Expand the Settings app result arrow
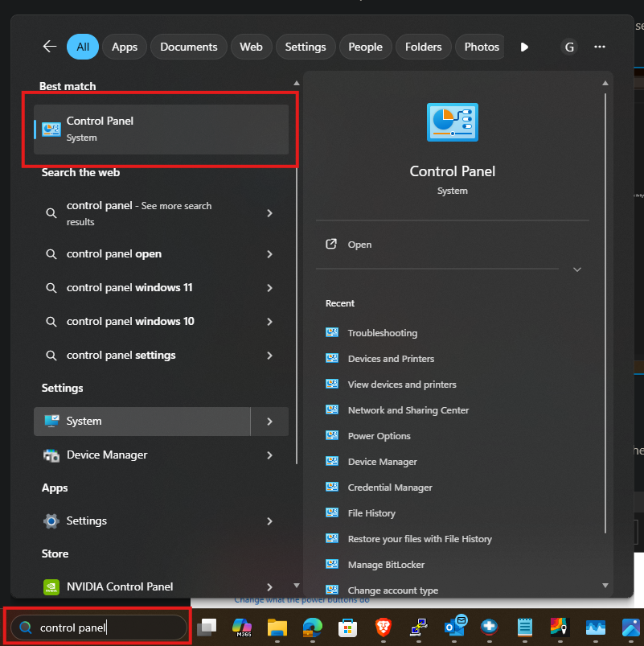Image resolution: width=644 pixels, height=646 pixels. (x=269, y=521)
